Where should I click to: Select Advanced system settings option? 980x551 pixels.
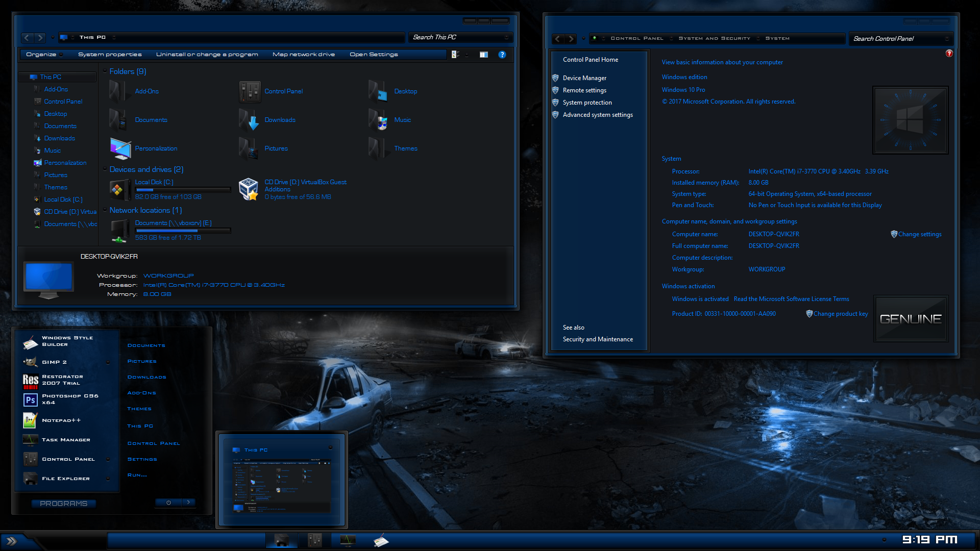(597, 115)
